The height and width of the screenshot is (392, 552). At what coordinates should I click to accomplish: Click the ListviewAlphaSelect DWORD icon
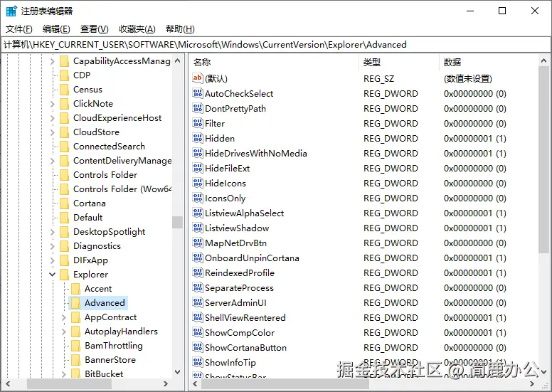[198, 213]
